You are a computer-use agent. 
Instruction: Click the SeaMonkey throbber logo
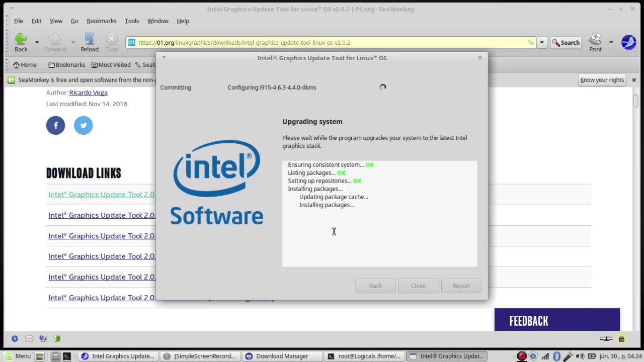pos(628,42)
